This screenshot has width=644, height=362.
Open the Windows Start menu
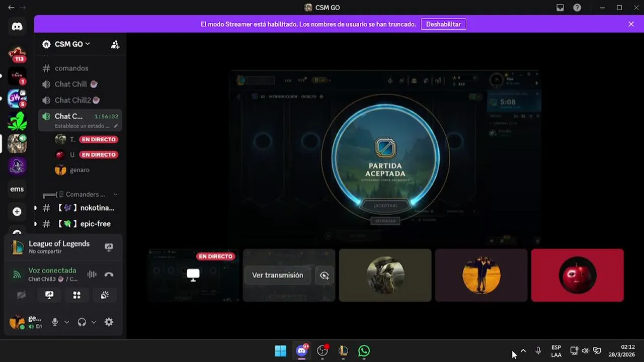click(280, 351)
